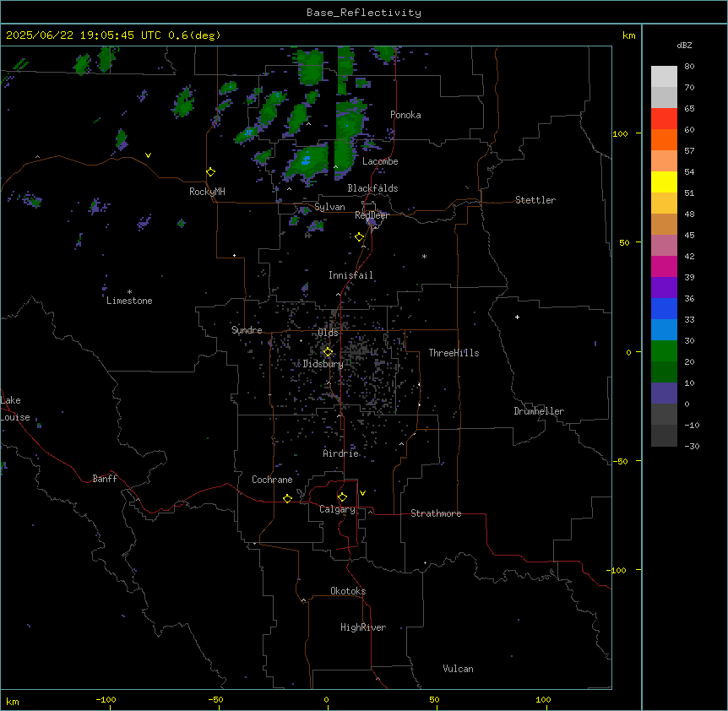Click the white plus marker east of ThreeHills
This screenshot has width=728, height=711.
coord(517,317)
